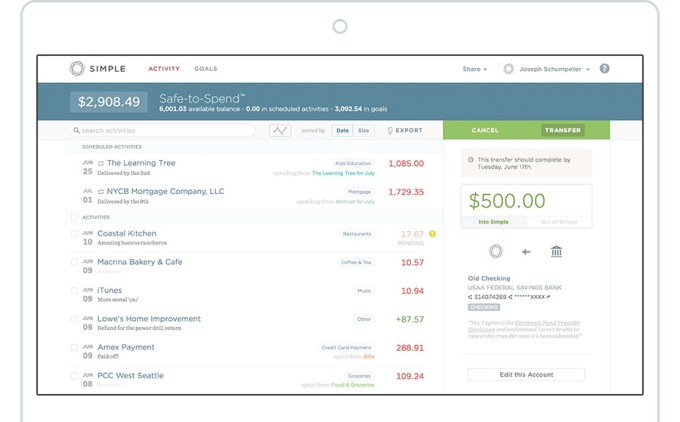Click the Edit this Account button
The image size is (680, 422).
click(526, 375)
